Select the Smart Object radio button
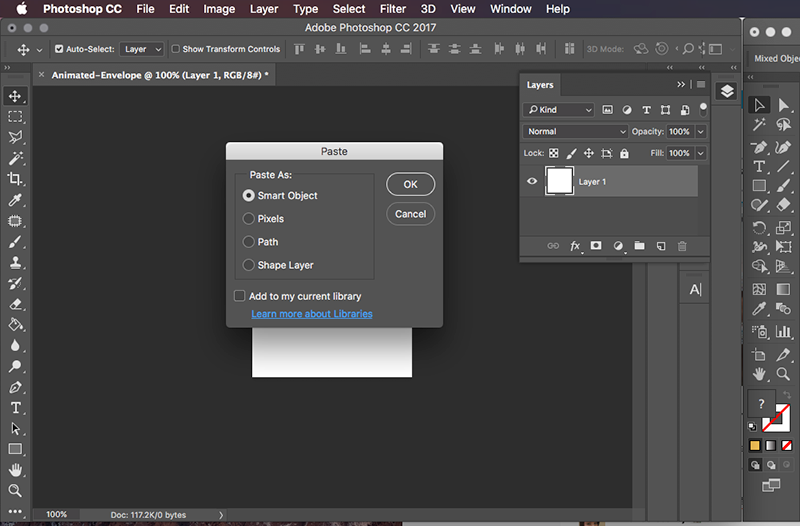Image resolution: width=800 pixels, height=526 pixels. coord(248,195)
